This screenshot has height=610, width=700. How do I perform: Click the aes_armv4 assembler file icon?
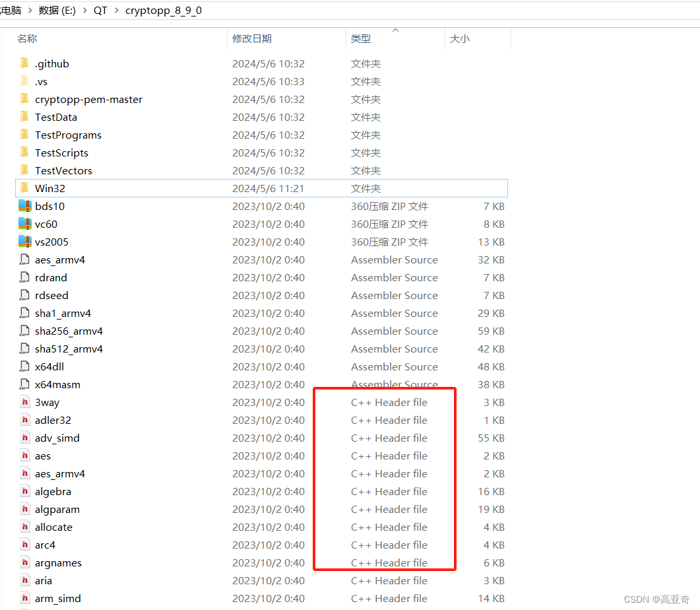click(x=24, y=259)
